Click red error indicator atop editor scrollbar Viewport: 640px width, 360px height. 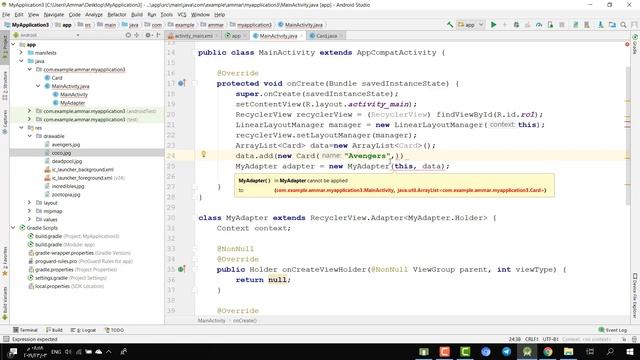coord(627,44)
